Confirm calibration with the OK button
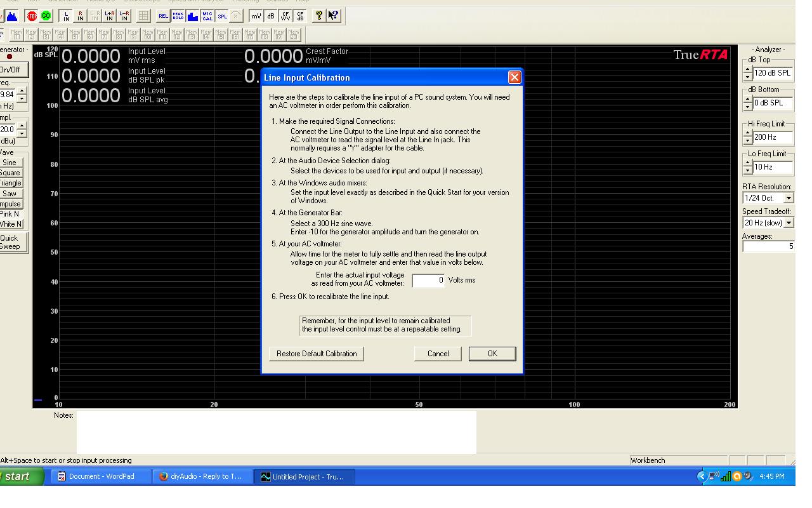812x508 pixels. pos(492,354)
